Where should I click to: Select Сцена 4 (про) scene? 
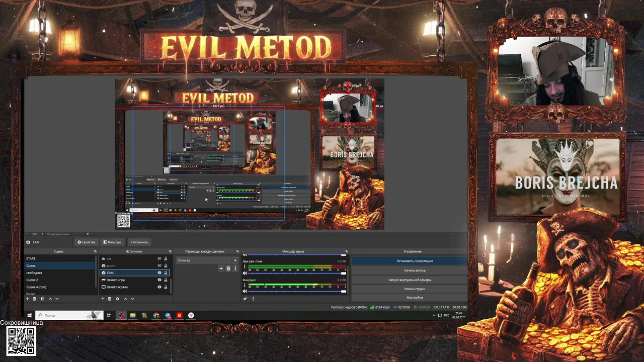tap(59, 287)
